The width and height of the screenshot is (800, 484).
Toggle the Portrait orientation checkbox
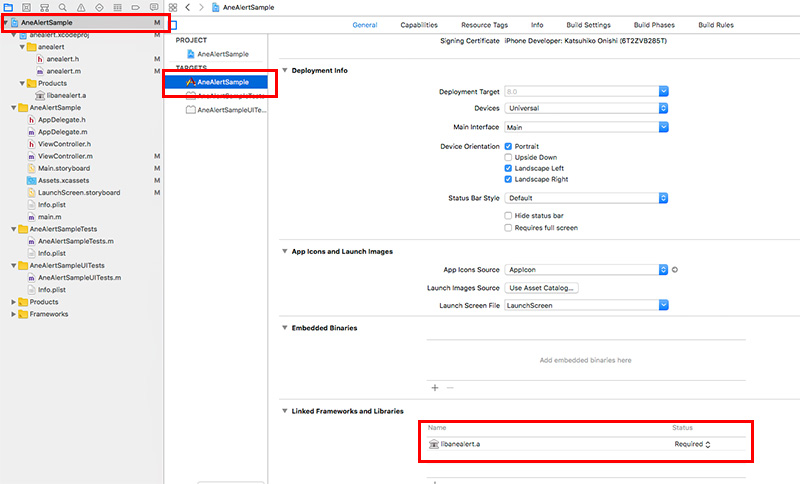(508, 146)
